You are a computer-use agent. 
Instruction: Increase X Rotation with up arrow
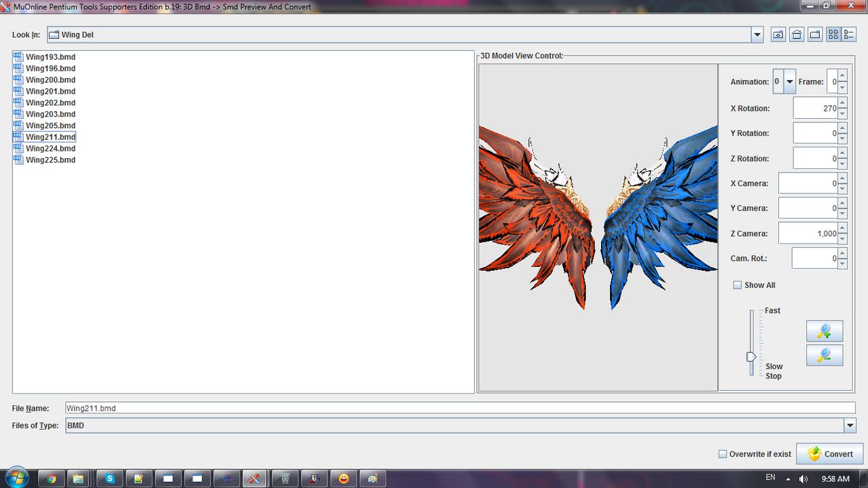[842, 102]
